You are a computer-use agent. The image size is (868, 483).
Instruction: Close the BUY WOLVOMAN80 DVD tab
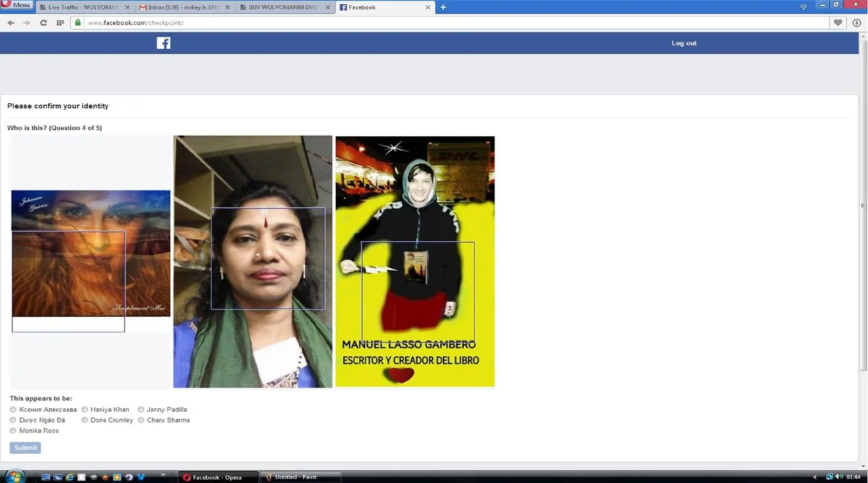(x=327, y=7)
